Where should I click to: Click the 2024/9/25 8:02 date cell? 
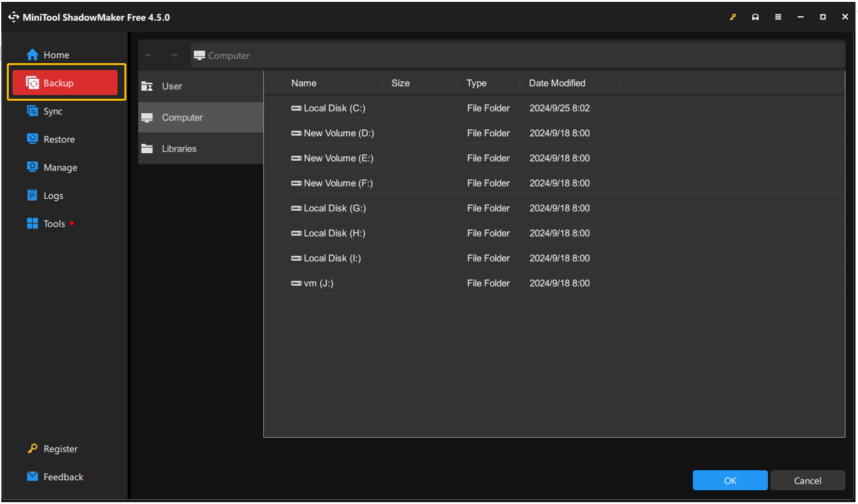[x=560, y=108]
